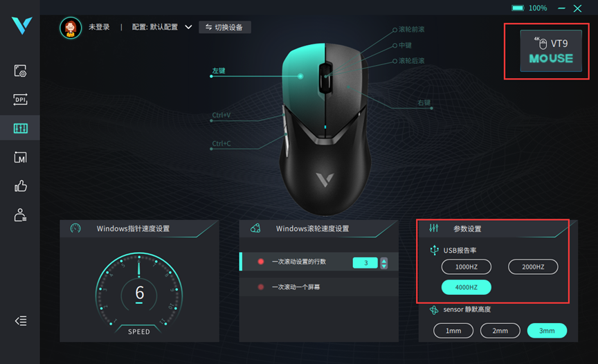Click the VT9 MOUSE device card
This screenshot has height=364, width=598.
tap(551, 51)
